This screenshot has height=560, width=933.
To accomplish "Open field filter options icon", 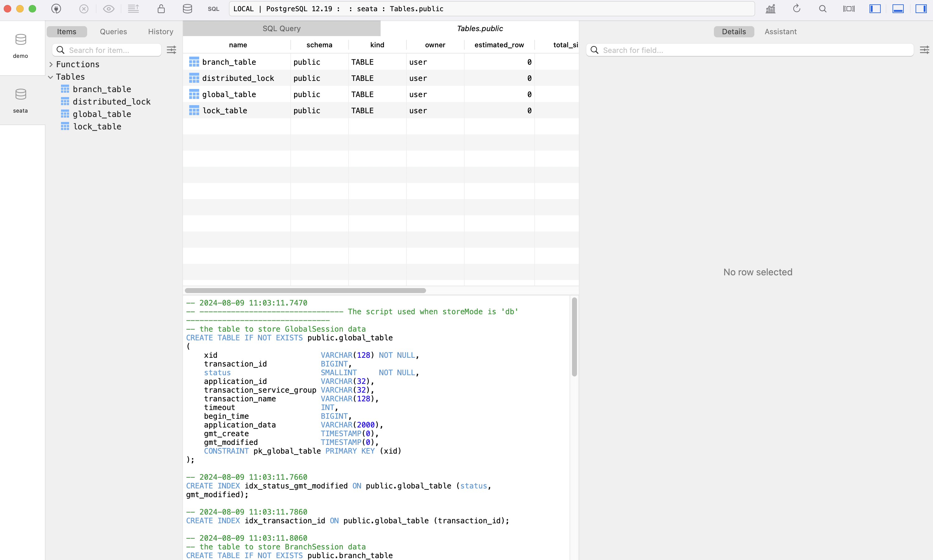I will tap(924, 50).
